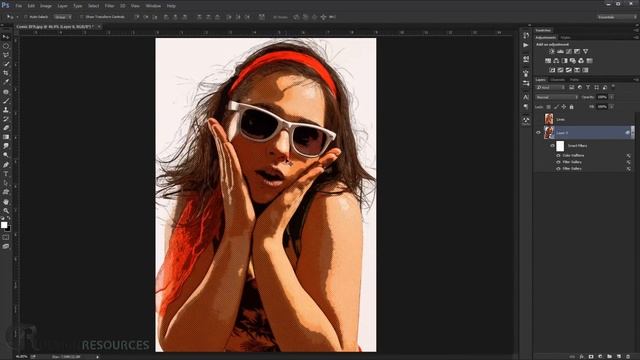
Task: Add a Curves adjustment
Action: coord(569,51)
